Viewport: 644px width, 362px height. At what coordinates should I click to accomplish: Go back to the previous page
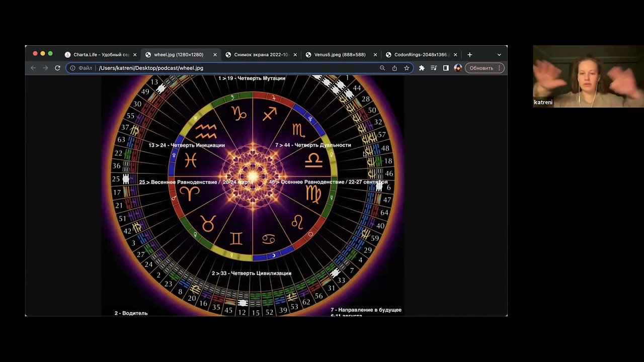[33, 68]
